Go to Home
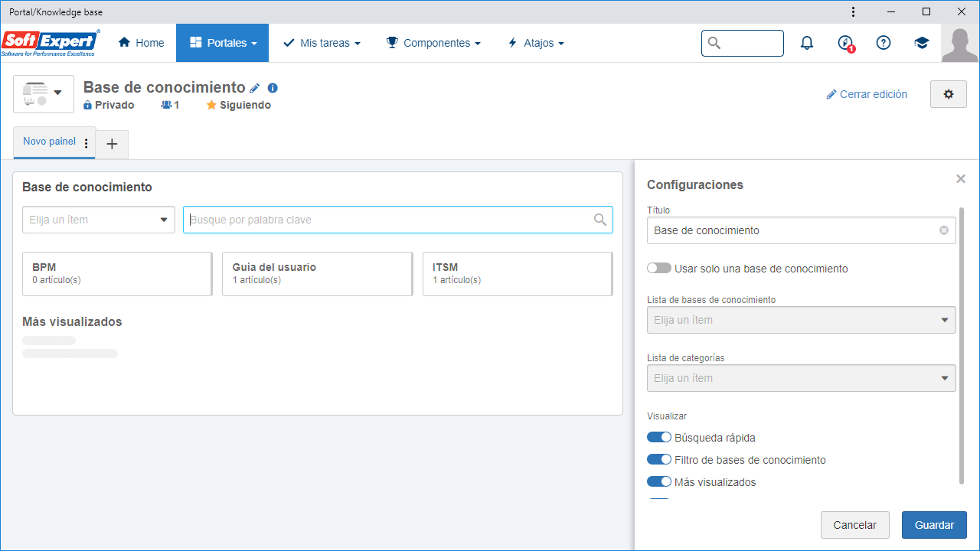The width and height of the screenshot is (980, 551). tap(141, 43)
